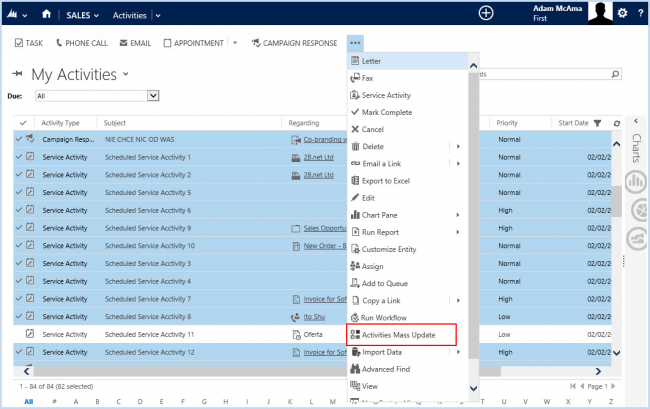Choose Customize Entity
Viewport: 650px width, 409px height.
point(408,249)
